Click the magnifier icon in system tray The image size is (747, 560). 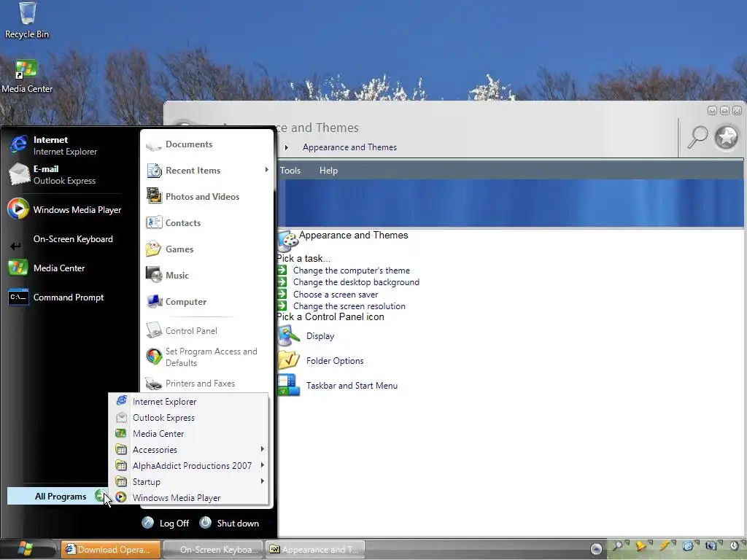click(619, 545)
